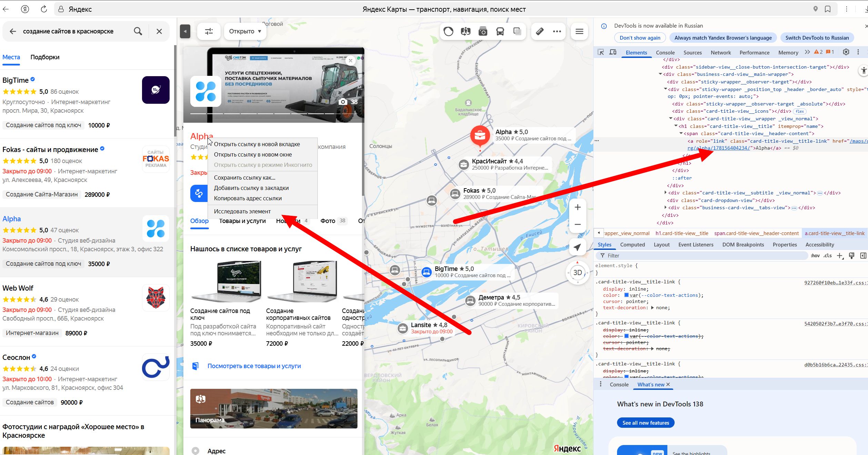Collapse the card-title-view__wrapper div node
Image resolution: width=868 pixels, height=455 pixels.
tap(670, 119)
